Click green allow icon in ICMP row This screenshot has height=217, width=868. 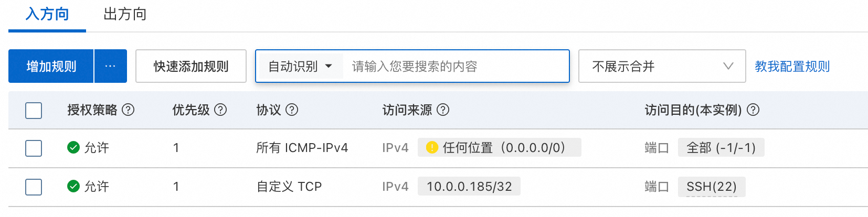click(x=73, y=147)
